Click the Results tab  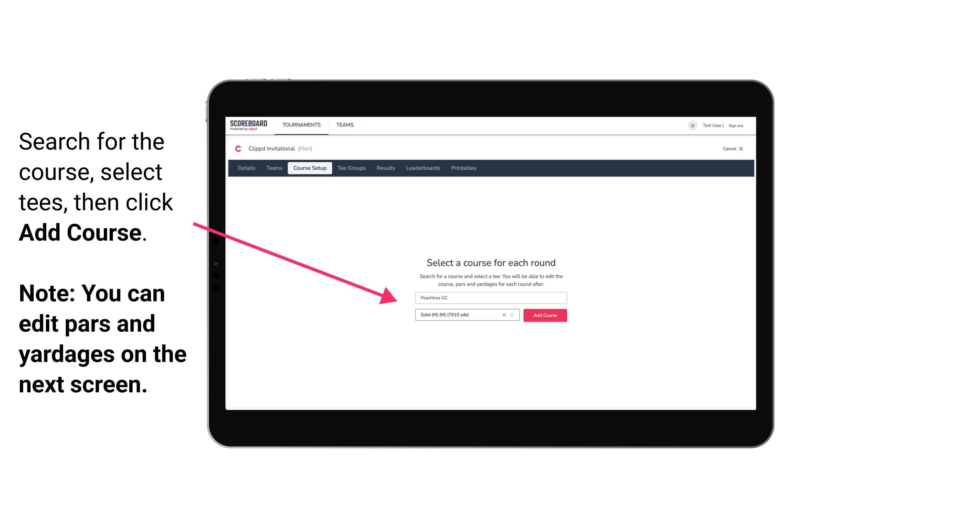click(x=385, y=168)
